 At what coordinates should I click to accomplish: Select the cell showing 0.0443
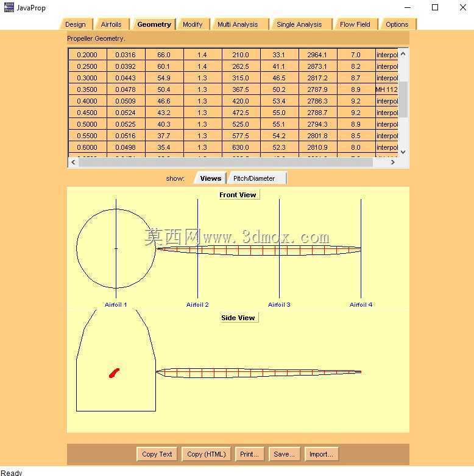click(126, 78)
